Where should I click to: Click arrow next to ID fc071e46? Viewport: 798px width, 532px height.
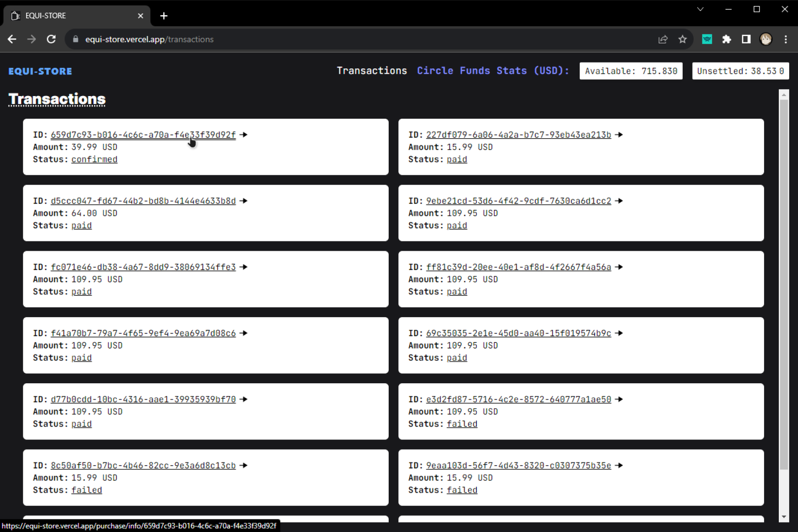[243, 266]
